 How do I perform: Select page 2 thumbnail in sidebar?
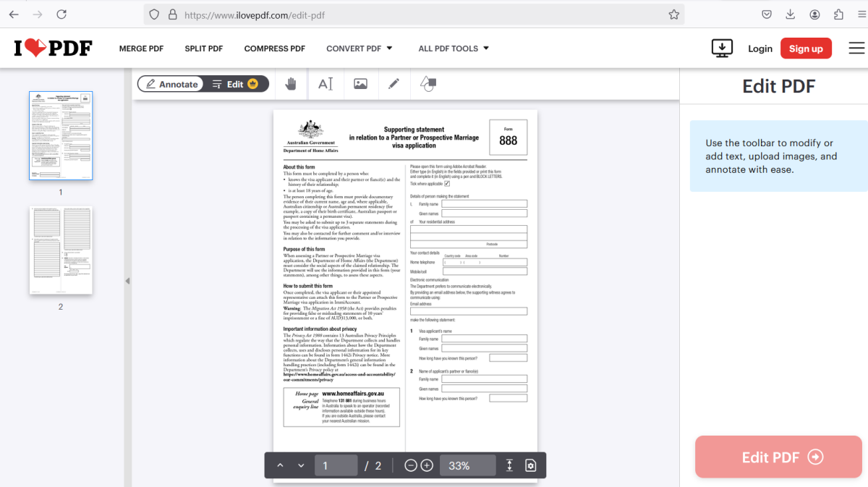(x=61, y=250)
